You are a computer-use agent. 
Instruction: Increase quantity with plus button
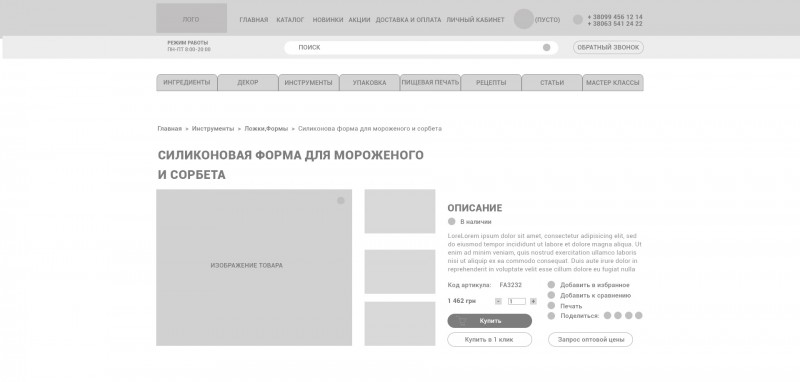click(x=533, y=301)
